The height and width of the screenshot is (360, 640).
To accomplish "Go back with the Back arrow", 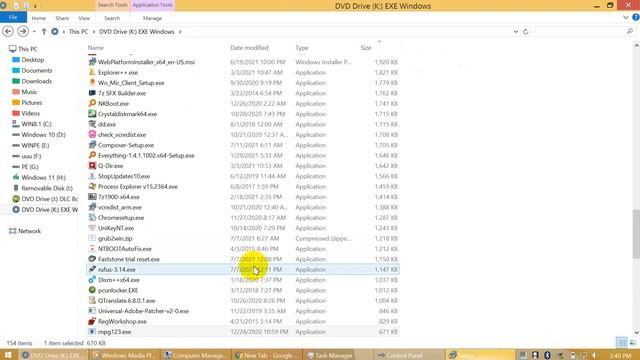I will (x=8, y=31).
